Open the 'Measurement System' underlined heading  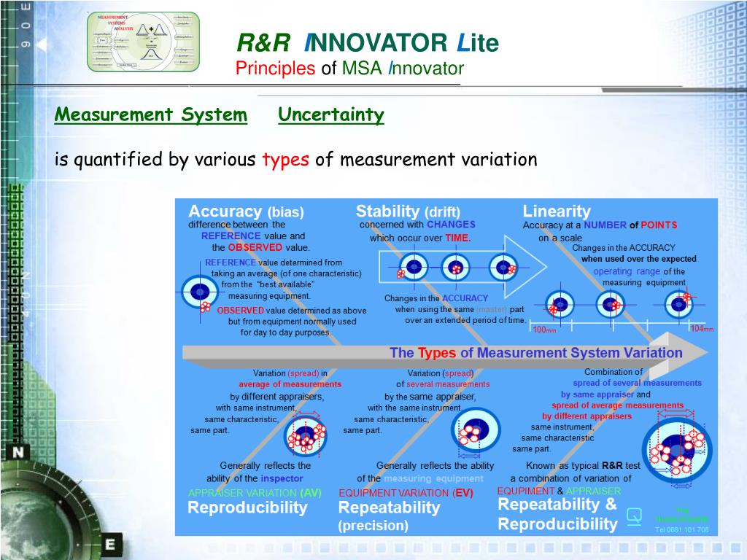click(x=150, y=114)
